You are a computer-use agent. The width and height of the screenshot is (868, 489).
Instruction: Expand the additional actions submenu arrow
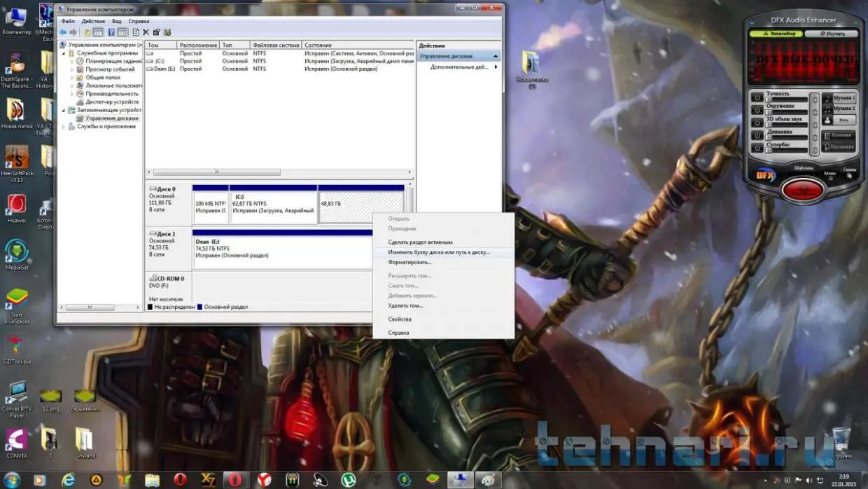click(x=496, y=67)
